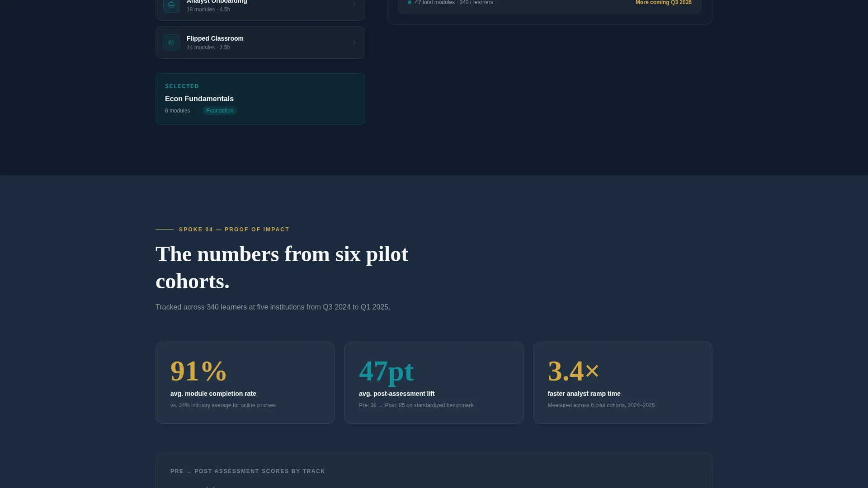
Task: Click the Pre: 38 Post: 85 benchmark note
Action: 416,405
